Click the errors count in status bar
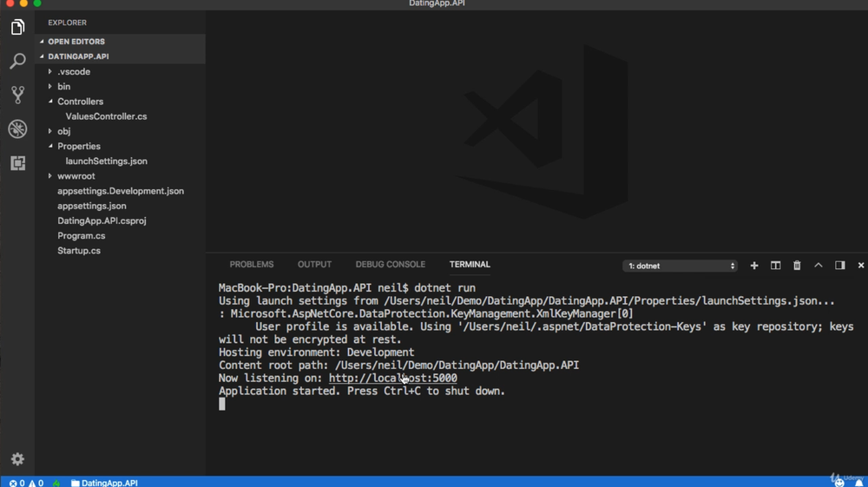868x487 pixels. tap(17, 484)
